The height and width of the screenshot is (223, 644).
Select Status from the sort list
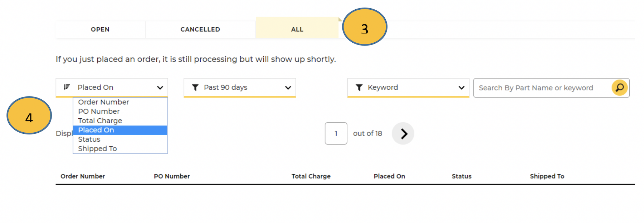89,139
